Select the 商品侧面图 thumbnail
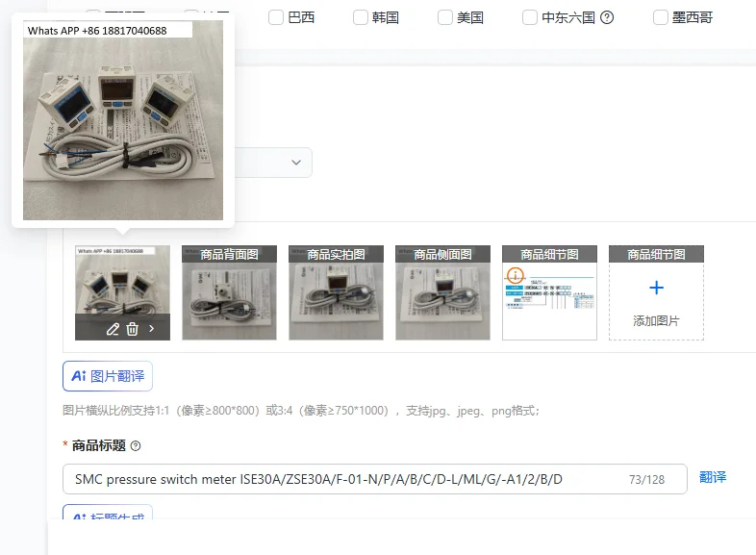Viewport: 756px width, 555px height. click(442, 292)
